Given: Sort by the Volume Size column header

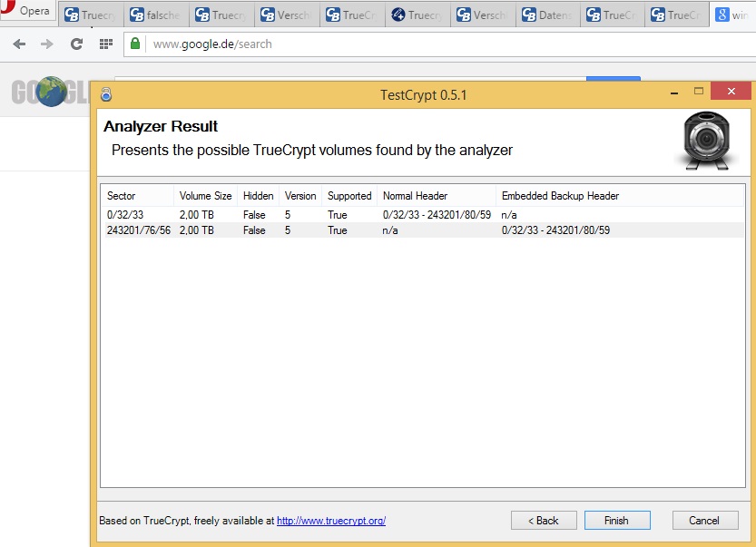Looking at the screenshot, I should point(205,196).
